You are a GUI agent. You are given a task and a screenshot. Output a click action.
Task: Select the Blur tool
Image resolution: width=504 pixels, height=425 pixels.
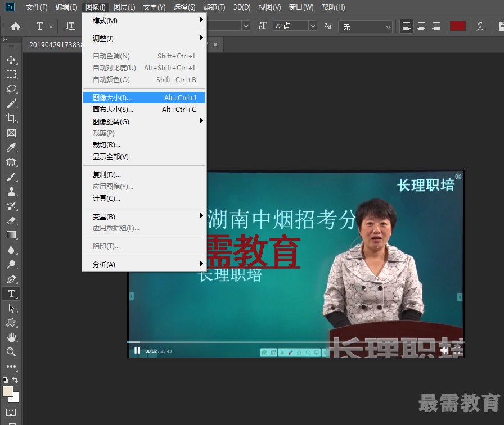tap(11, 250)
